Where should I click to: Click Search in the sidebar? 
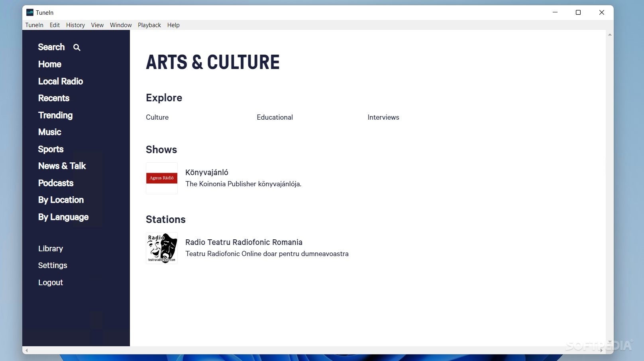[51, 47]
